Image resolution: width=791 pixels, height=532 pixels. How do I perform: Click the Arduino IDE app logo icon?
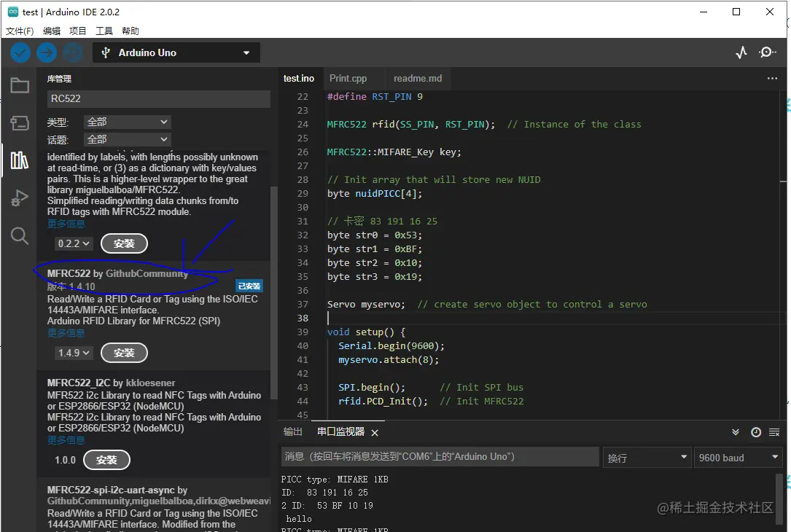(13, 12)
